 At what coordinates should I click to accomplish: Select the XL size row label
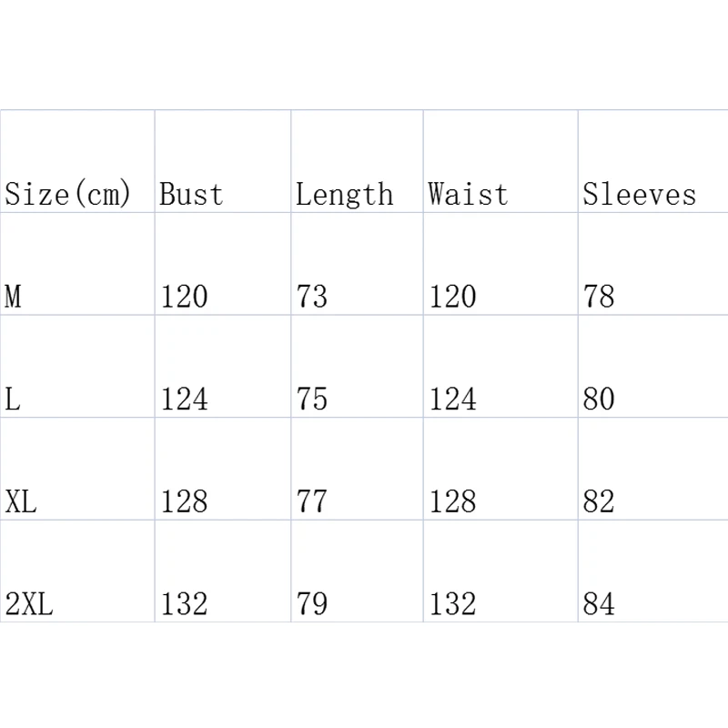tap(21, 501)
